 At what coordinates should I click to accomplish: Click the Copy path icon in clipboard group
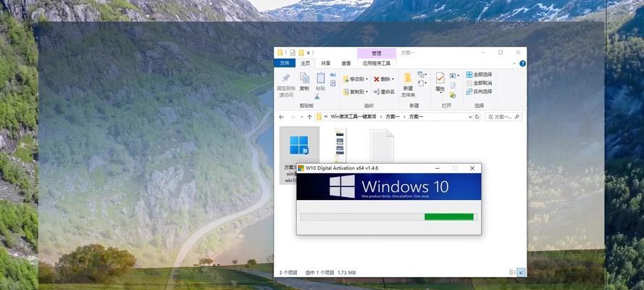point(333,75)
